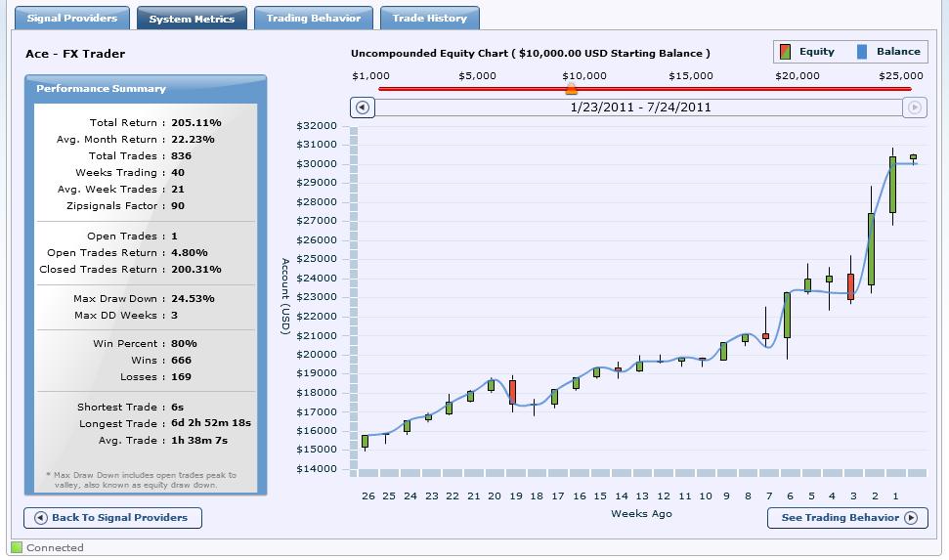Switch to the Trade History tab
949x560 pixels.
pyautogui.click(x=430, y=18)
